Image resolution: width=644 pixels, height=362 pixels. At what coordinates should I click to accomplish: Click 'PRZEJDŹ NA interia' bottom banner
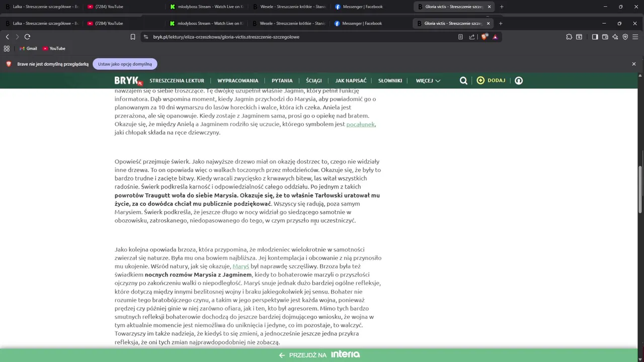click(x=319, y=355)
